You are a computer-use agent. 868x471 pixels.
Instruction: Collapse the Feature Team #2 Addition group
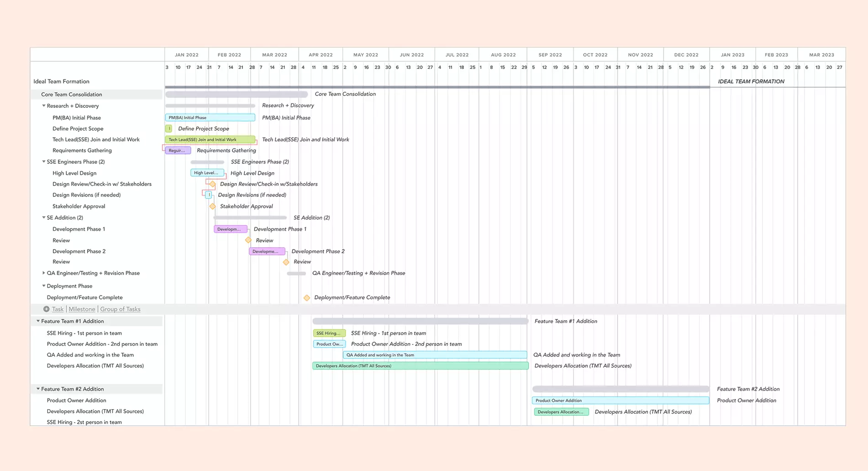point(38,389)
